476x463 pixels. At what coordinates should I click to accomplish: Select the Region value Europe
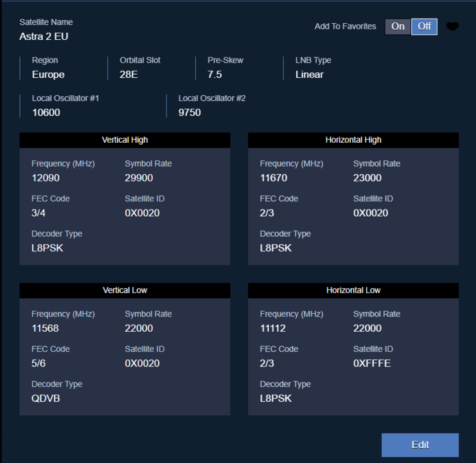48,75
